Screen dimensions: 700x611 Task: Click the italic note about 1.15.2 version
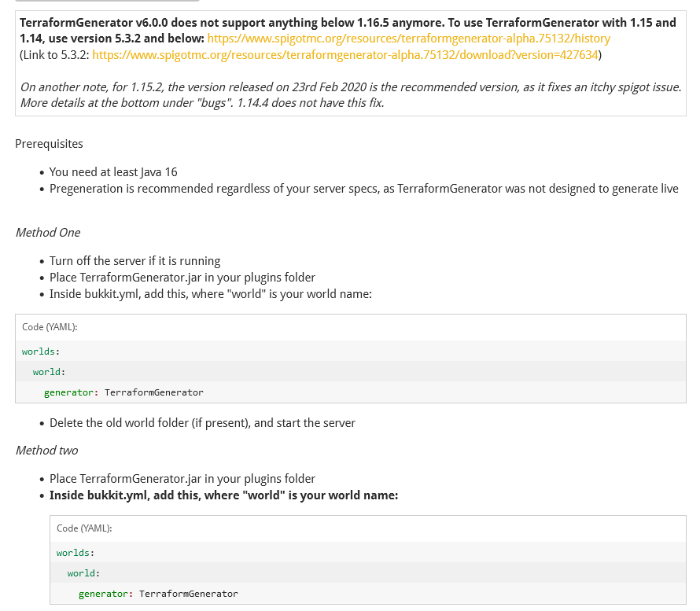[351, 94]
